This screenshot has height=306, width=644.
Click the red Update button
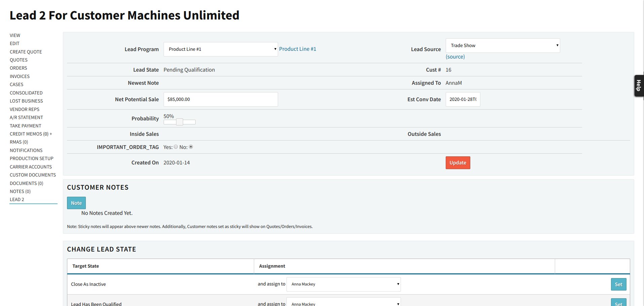[458, 163]
